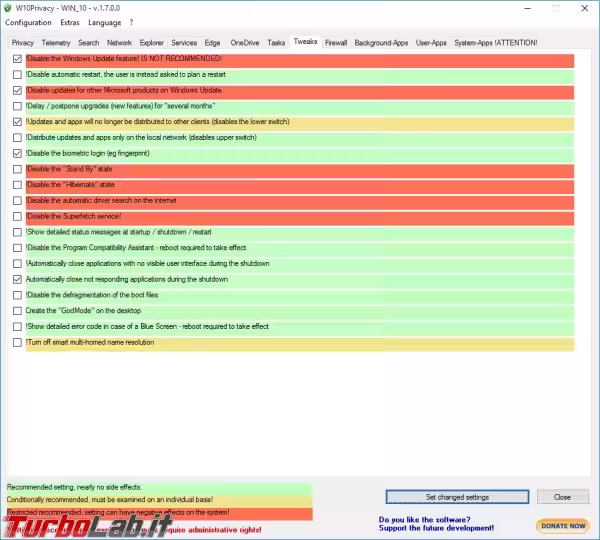Screen dimensions: 600x540
Task: Check Delay / postpone upgrades checkbox
Action: coord(17,106)
